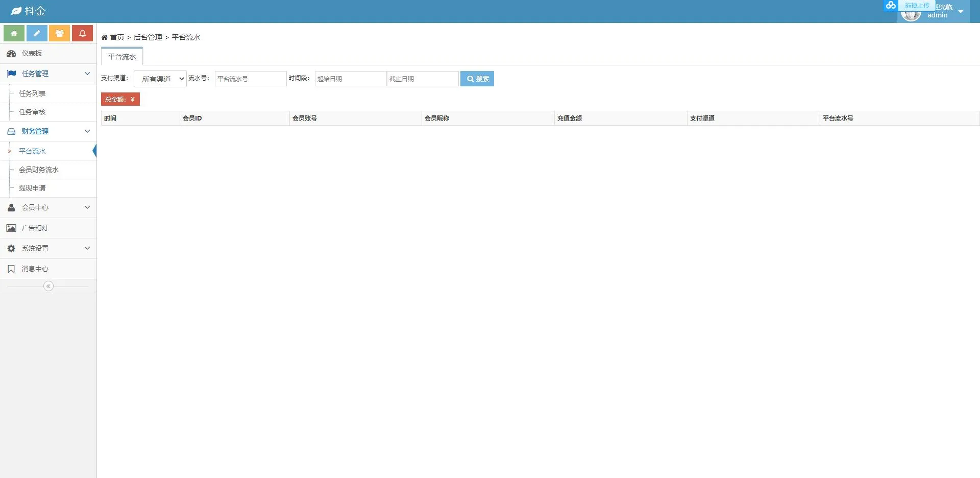Open the 所有渠道 payment channel dropdown
The width and height of the screenshot is (980, 478).
click(x=160, y=79)
